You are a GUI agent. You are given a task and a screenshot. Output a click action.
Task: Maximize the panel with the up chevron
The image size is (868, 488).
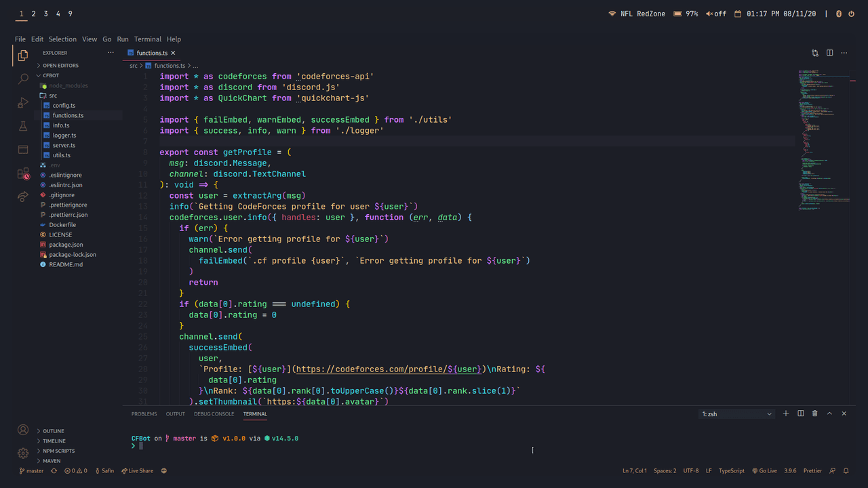829,413
